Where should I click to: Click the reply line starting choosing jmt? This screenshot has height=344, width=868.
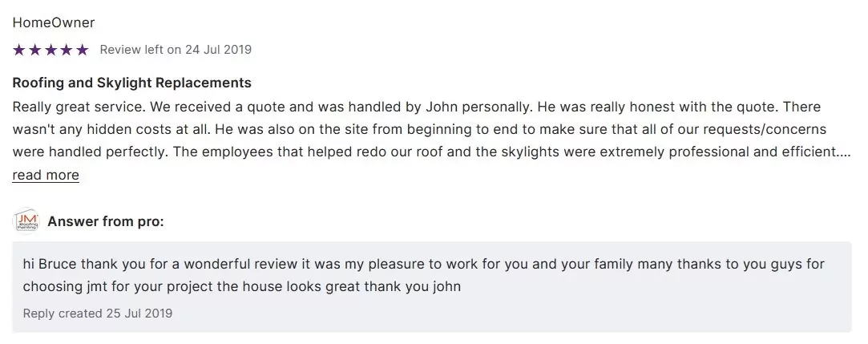[x=240, y=285]
